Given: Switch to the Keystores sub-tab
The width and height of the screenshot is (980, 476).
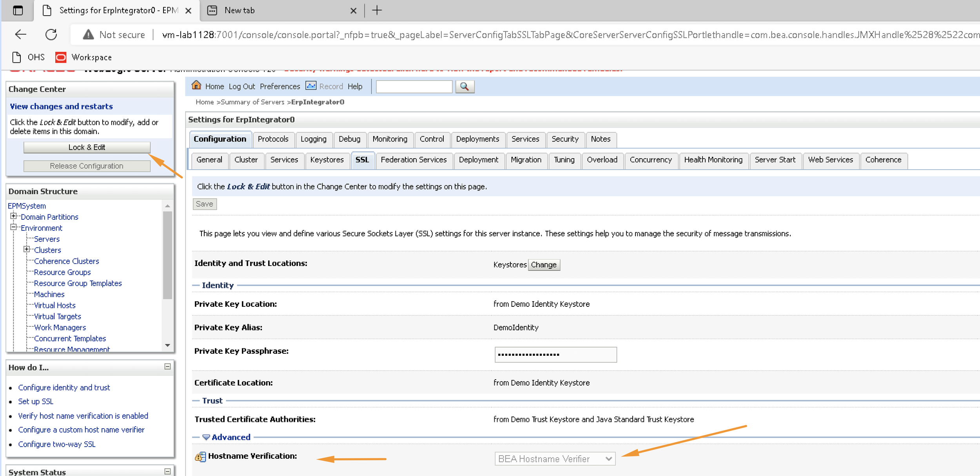Looking at the screenshot, I should coord(327,160).
